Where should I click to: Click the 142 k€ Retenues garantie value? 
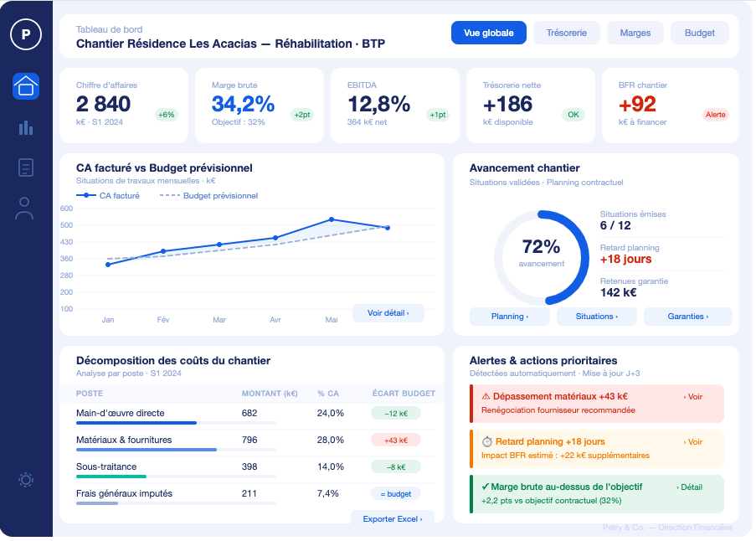(618, 292)
